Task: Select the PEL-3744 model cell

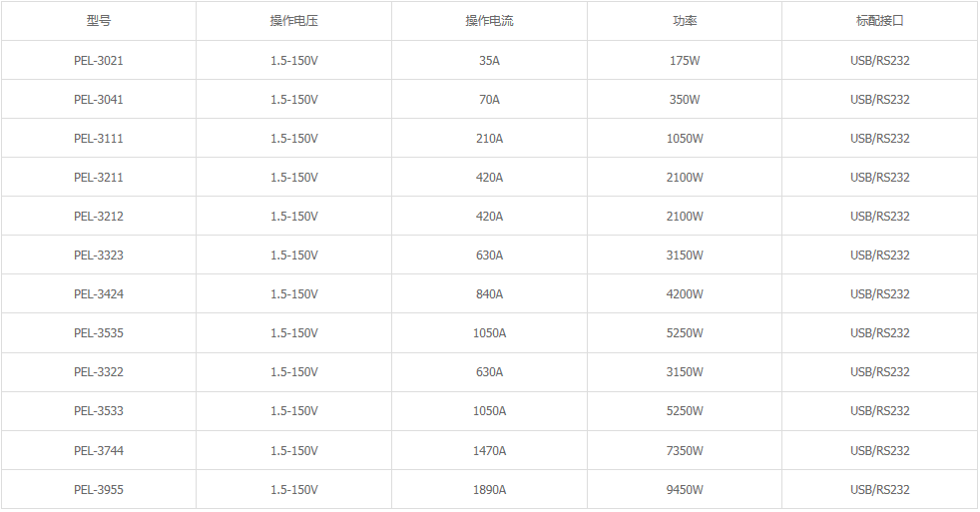Action: pyautogui.click(x=99, y=451)
